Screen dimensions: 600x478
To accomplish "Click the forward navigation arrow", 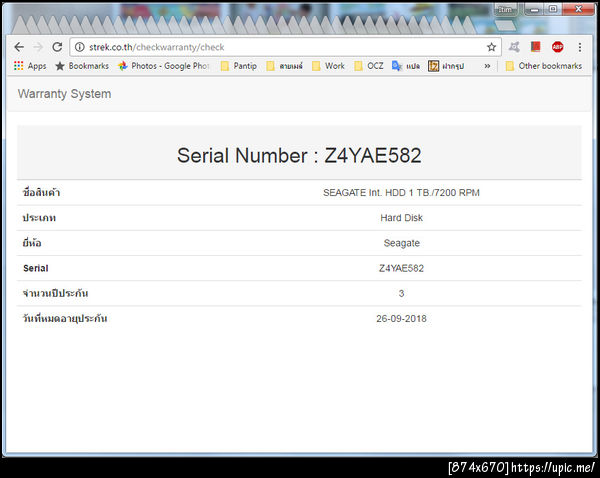I will tap(38, 47).
